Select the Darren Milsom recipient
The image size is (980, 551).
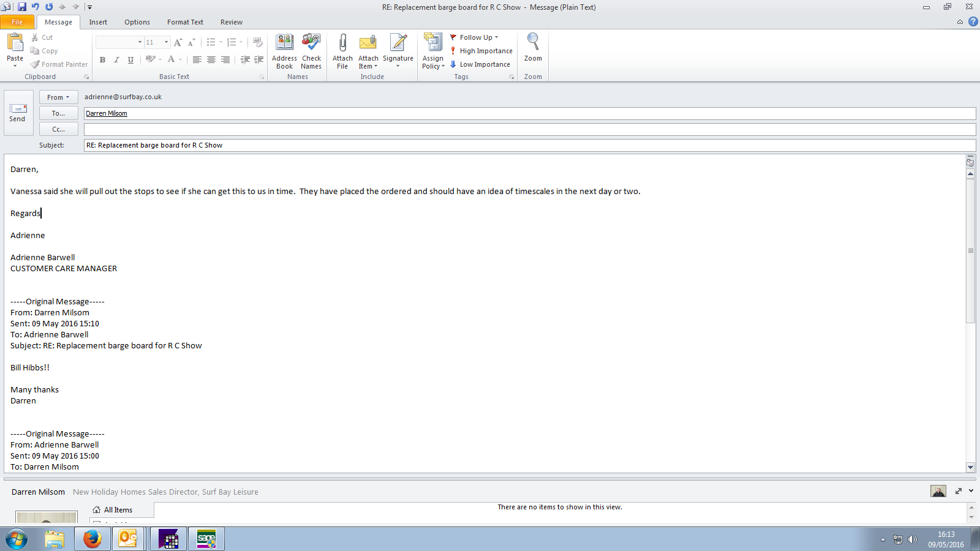coord(107,113)
